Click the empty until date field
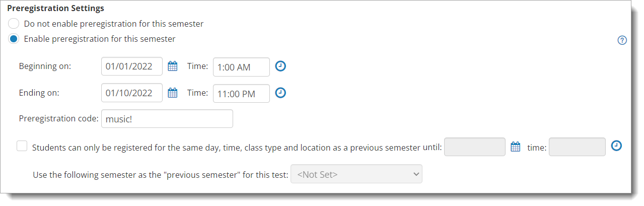This screenshot has width=644, height=206. (x=475, y=147)
